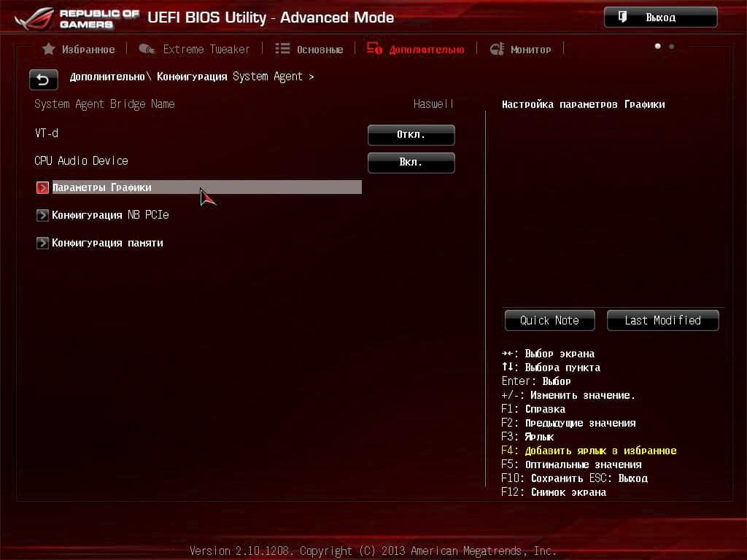Select the first page indicator dot
The width and height of the screenshot is (747, 560).
click(657, 46)
